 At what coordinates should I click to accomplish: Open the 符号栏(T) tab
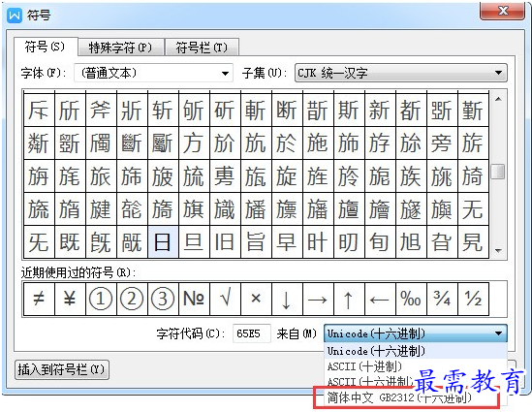(202, 48)
